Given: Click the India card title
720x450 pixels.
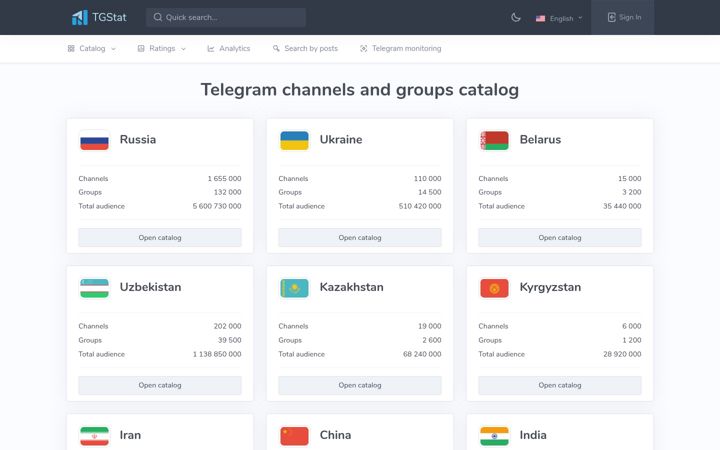Looking at the screenshot, I should pos(533,435).
